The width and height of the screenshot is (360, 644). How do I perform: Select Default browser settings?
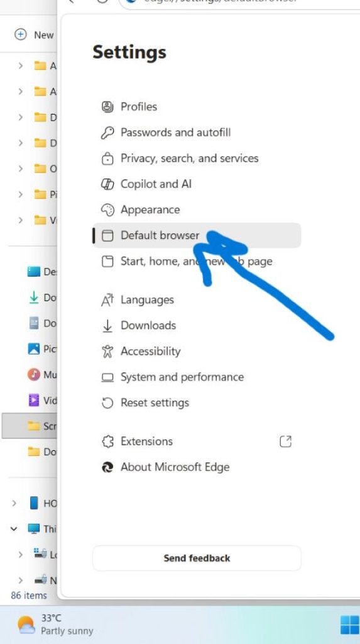point(197,235)
